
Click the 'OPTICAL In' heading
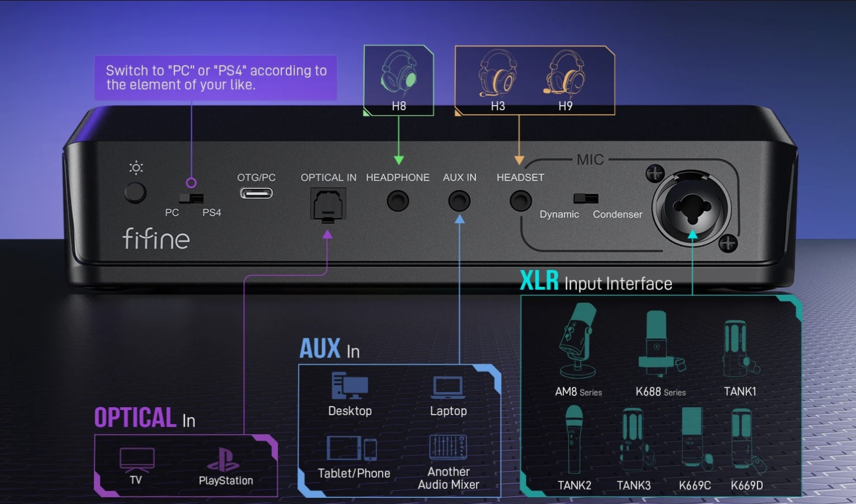click(145, 418)
